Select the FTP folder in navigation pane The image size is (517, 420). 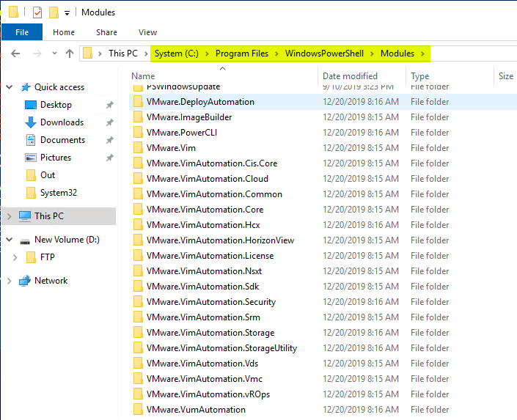point(47,257)
